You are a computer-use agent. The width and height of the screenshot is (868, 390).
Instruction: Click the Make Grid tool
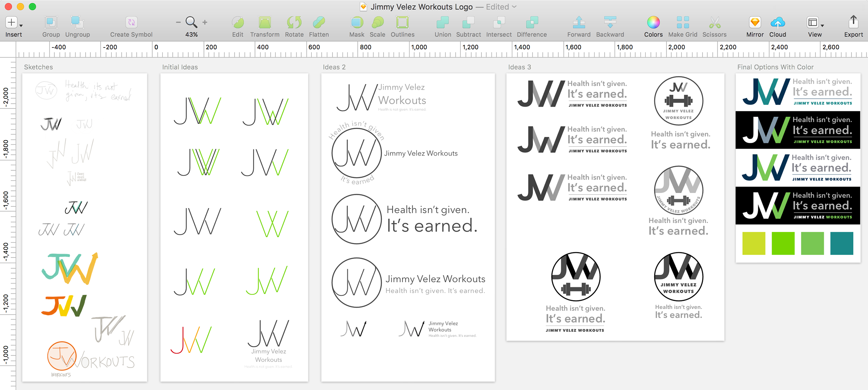683,23
